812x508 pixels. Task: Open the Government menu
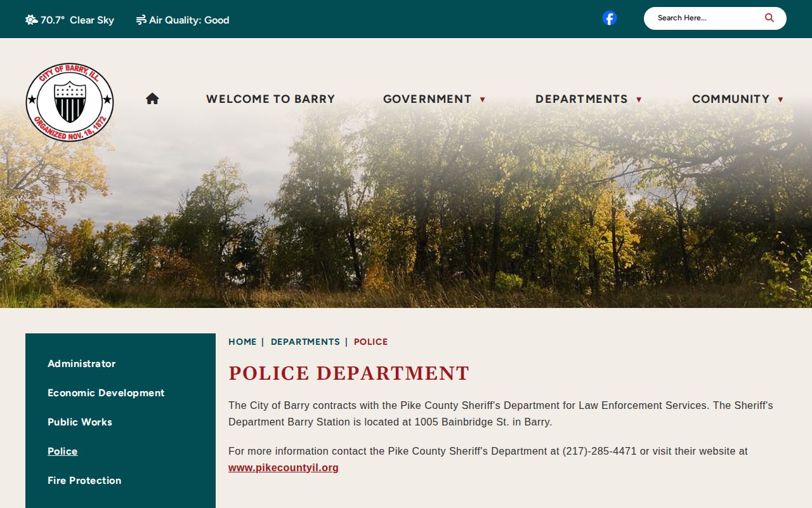(427, 99)
